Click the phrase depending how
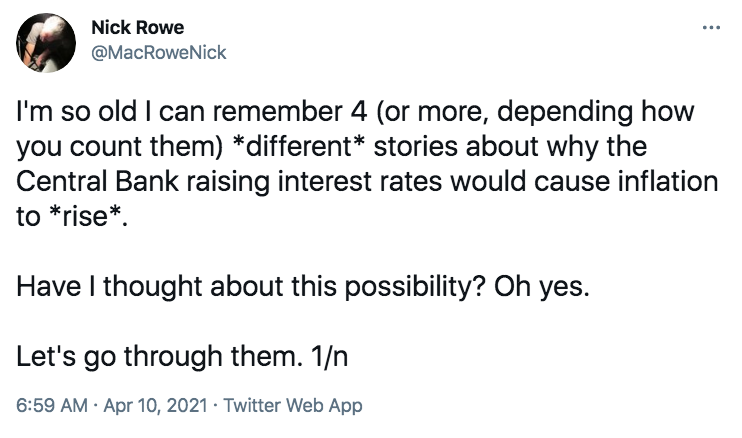 (595, 113)
